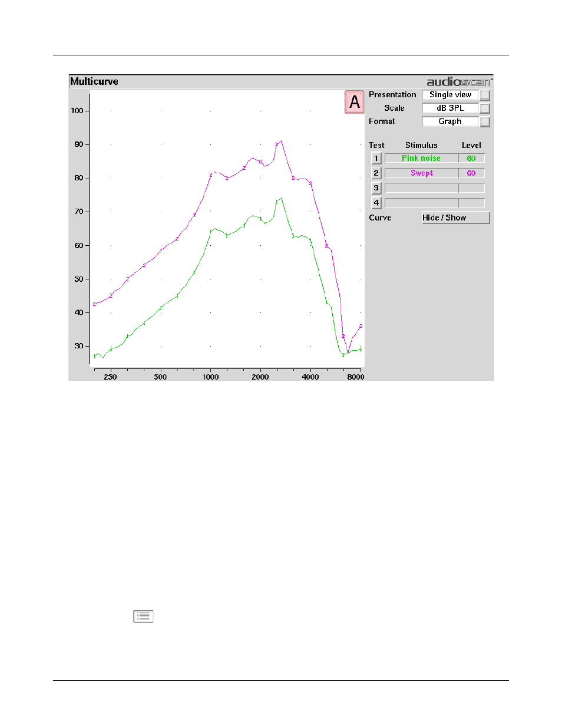562x728 pixels.
Task: Click the Multicurve title text
Action: point(94,81)
